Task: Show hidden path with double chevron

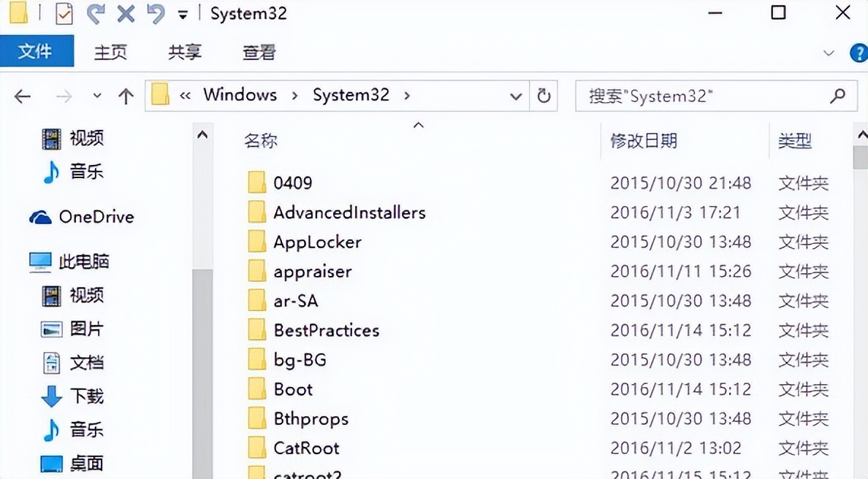Action: [x=185, y=96]
